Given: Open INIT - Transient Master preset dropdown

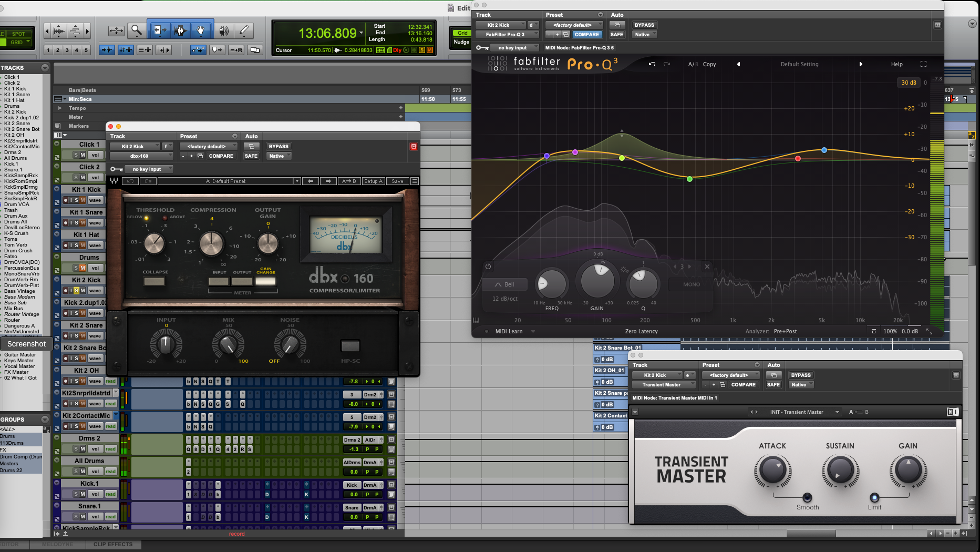Looking at the screenshot, I should point(804,412).
